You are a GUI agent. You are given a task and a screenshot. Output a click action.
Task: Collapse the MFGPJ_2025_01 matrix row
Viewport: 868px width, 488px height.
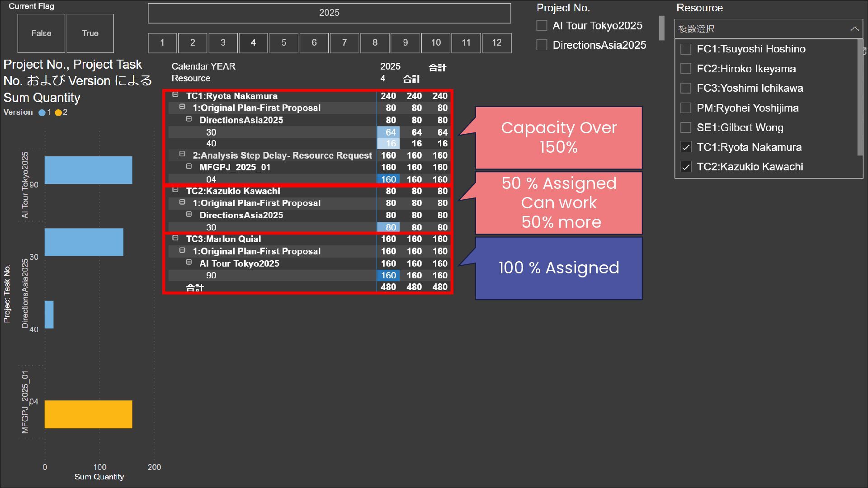pos(189,166)
